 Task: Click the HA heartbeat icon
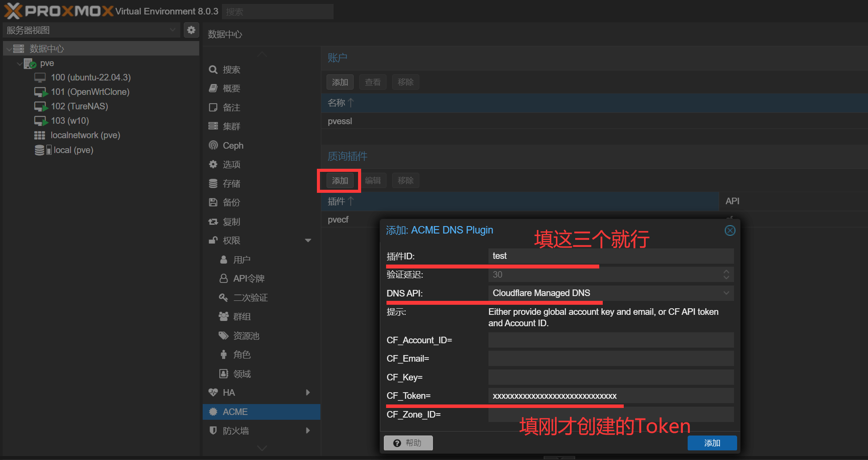(213, 393)
